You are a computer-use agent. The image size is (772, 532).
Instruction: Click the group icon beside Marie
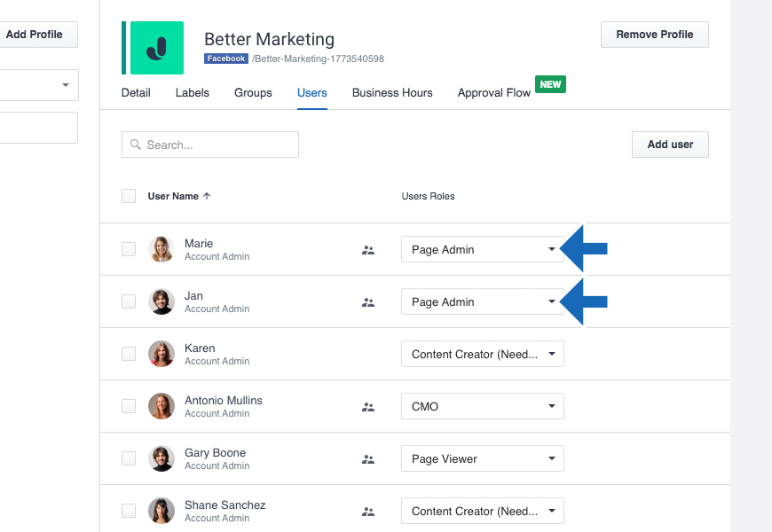tap(368, 250)
